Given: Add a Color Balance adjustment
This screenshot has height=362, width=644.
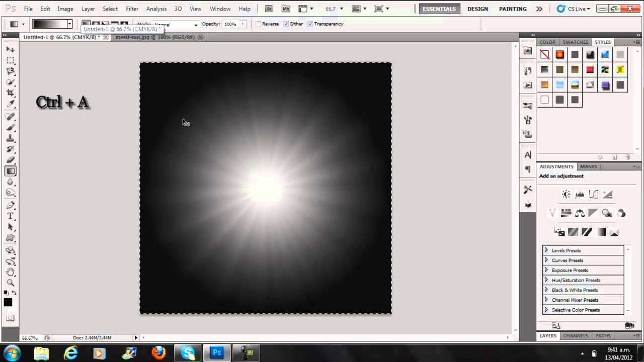Looking at the screenshot, I should tap(580, 213).
